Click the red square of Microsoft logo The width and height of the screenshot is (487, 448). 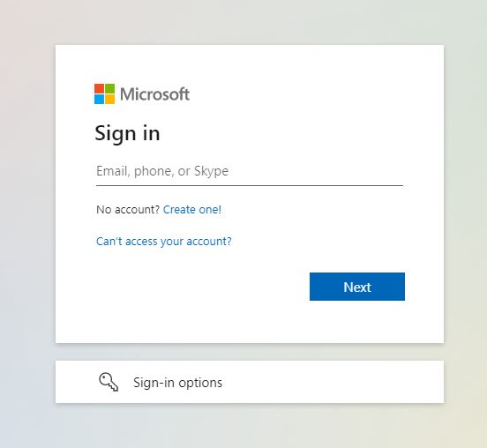click(x=99, y=88)
